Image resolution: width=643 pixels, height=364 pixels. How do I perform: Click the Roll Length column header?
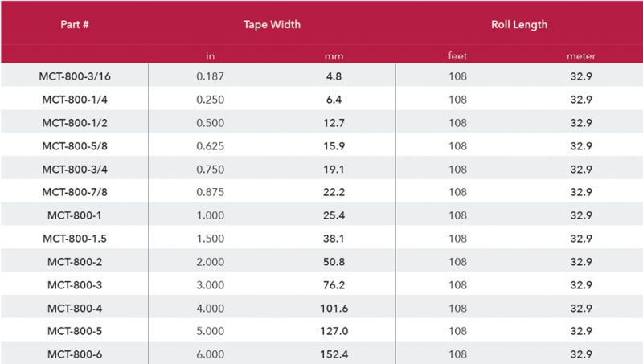tap(518, 25)
